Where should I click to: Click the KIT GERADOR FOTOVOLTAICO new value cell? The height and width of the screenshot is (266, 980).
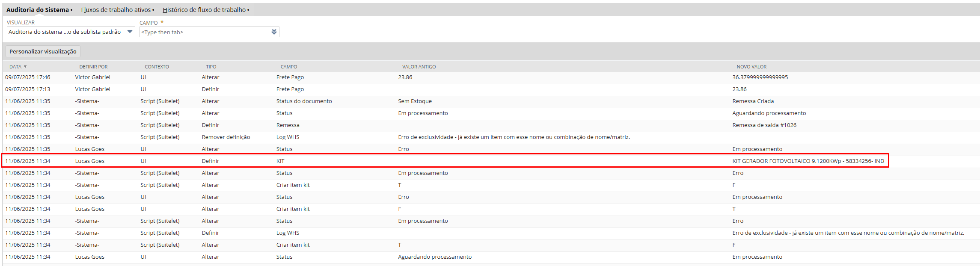click(808, 161)
